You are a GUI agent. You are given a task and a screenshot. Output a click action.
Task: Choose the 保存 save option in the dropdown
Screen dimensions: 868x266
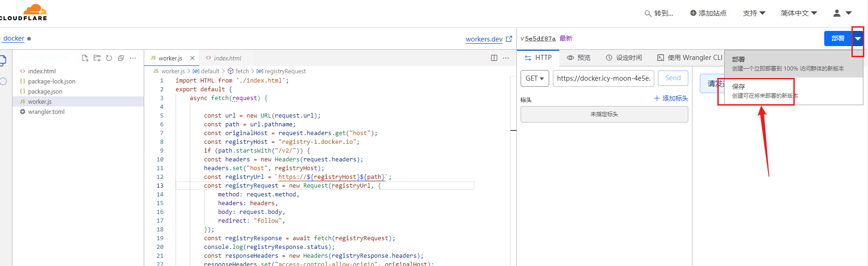793,91
